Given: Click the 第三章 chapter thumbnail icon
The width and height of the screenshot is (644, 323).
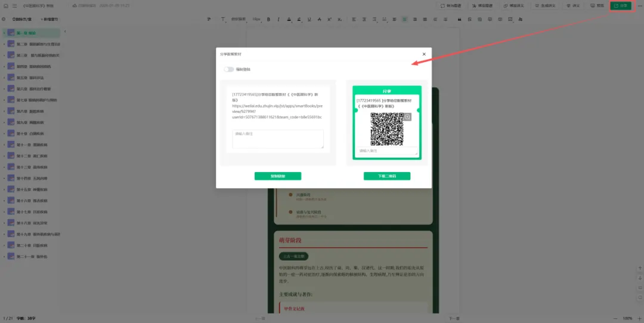Looking at the screenshot, I should pyautogui.click(x=11, y=55).
